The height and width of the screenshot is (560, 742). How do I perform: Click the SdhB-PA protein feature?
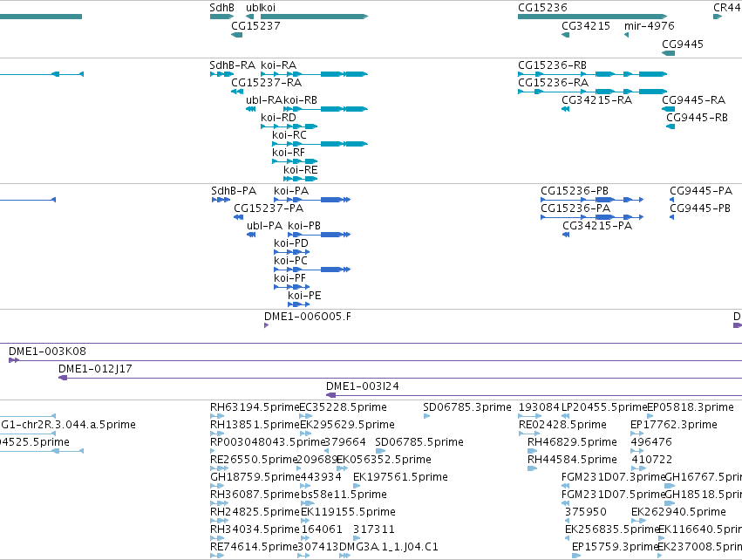[x=221, y=200]
